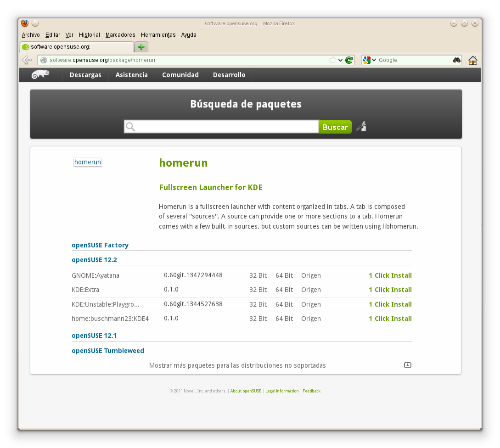Click Mostrar más paquetes para las distribuciones no soportadas

(x=237, y=365)
